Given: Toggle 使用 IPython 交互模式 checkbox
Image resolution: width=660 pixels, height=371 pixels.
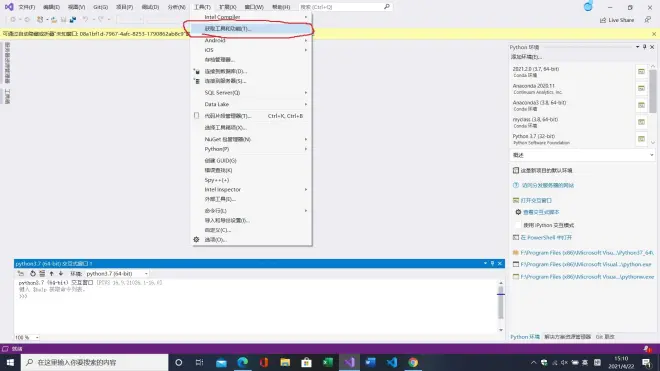Looking at the screenshot, I should 518,225.
